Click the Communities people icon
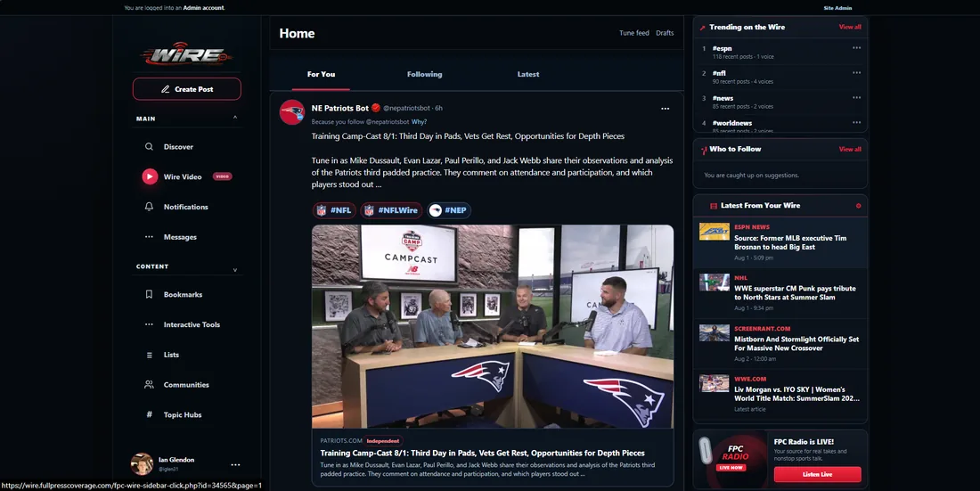Screen dimensions: 980x491 [149, 385]
